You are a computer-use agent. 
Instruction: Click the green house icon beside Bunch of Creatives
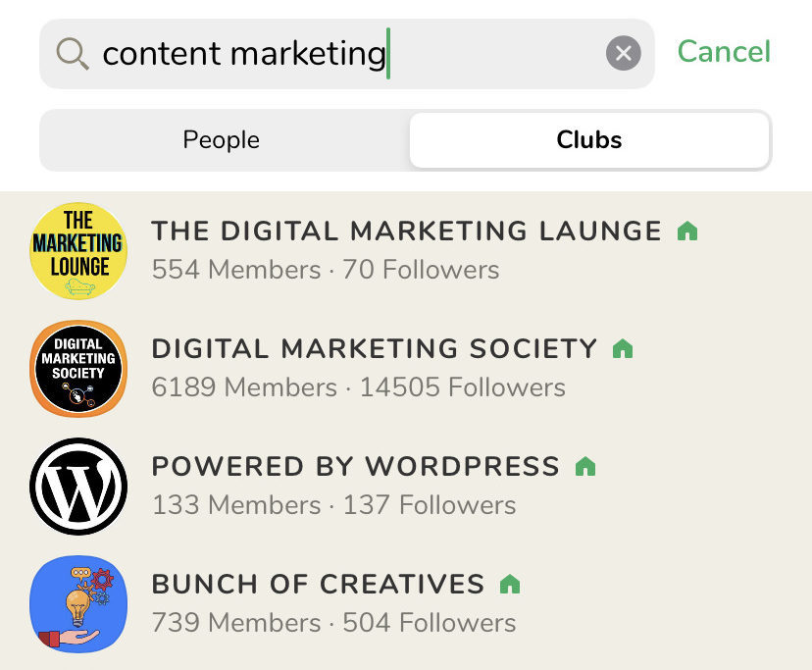click(510, 585)
